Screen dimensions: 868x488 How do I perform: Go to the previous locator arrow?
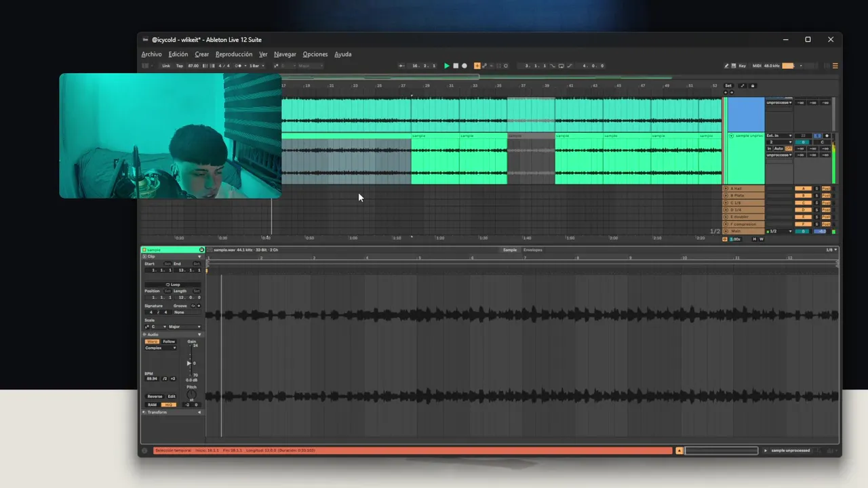(x=726, y=92)
